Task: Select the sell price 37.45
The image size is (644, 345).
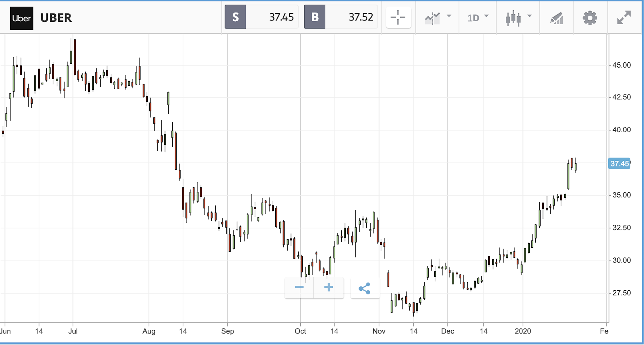Action: pyautogui.click(x=281, y=17)
